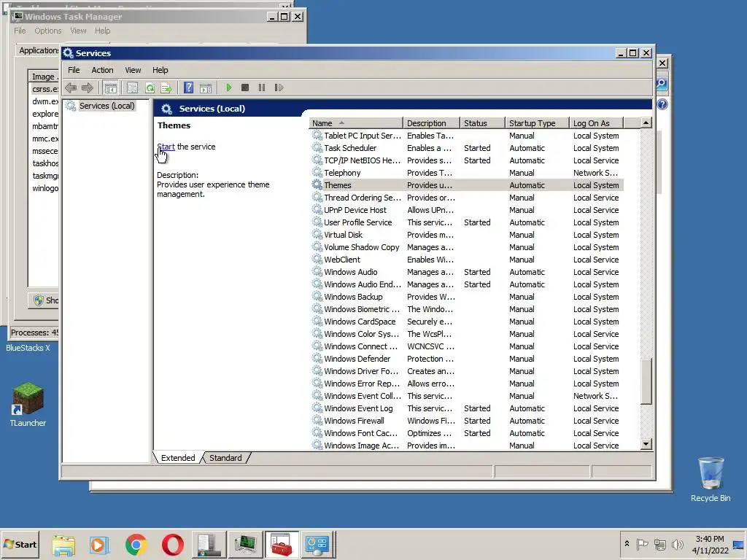Select Services (Local) in the console tree

(x=107, y=106)
